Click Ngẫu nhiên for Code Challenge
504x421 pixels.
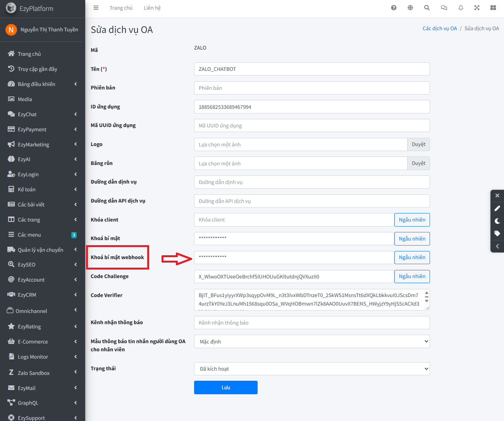point(412,277)
